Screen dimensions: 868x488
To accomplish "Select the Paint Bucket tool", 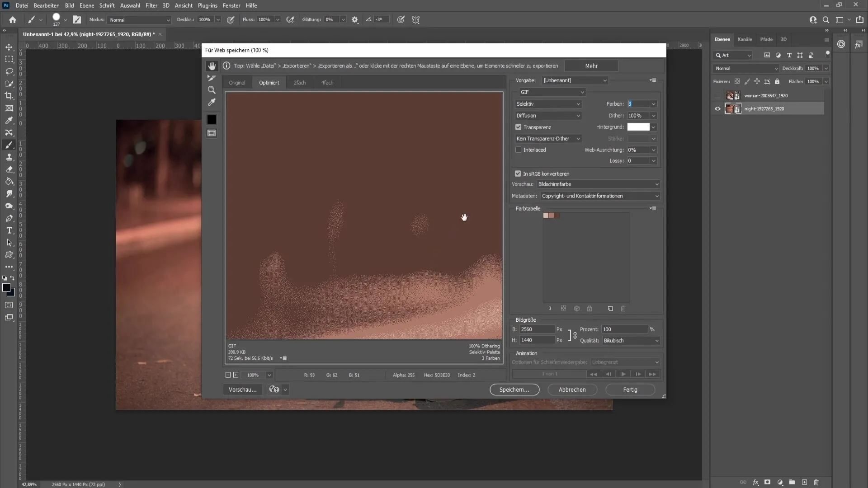I will click(x=9, y=182).
